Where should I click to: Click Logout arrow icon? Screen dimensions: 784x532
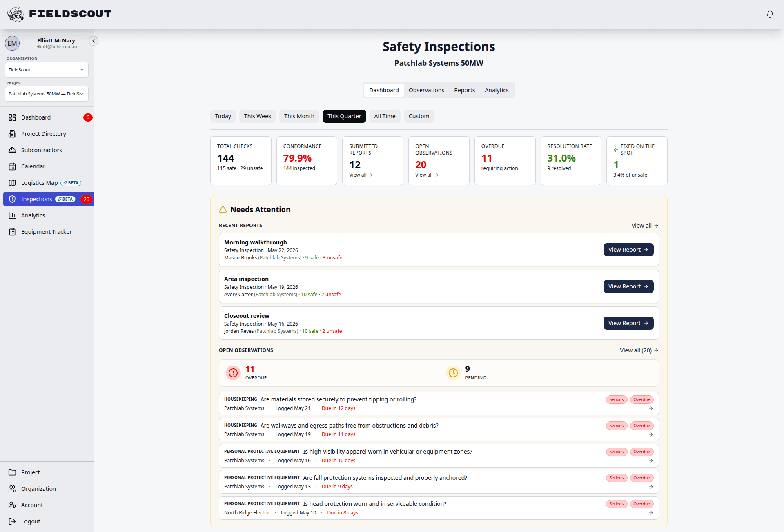coord(12,521)
